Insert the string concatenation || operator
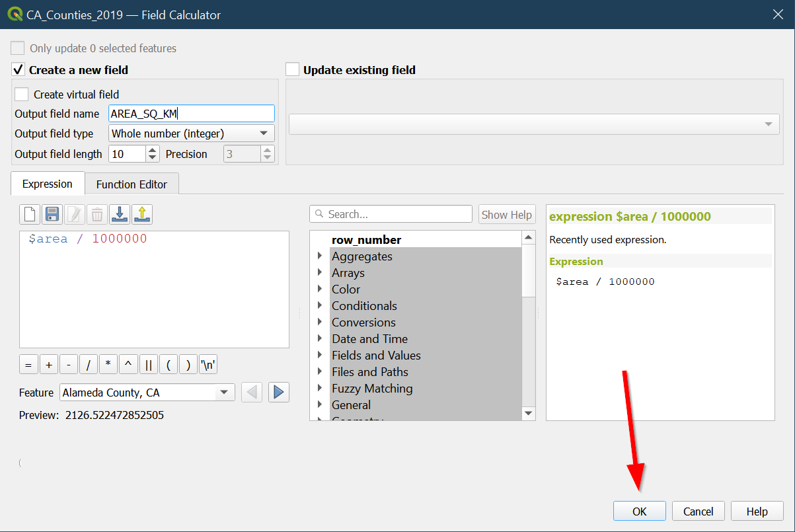Image resolution: width=795 pixels, height=532 pixels. pyautogui.click(x=149, y=365)
